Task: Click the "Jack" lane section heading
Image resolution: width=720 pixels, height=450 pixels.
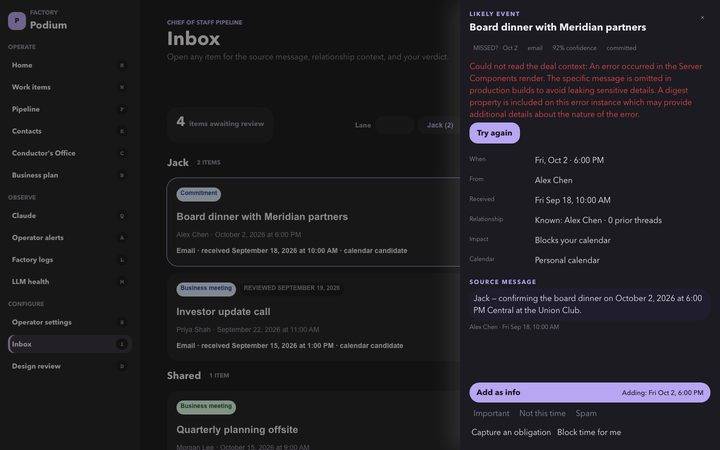Action: click(x=178, y=163)
